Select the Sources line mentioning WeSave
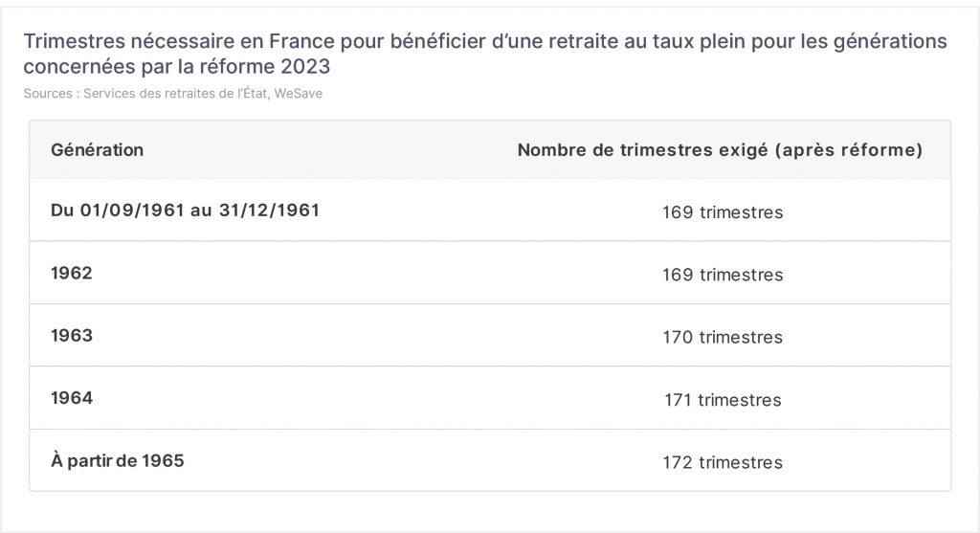 [173, 94]
